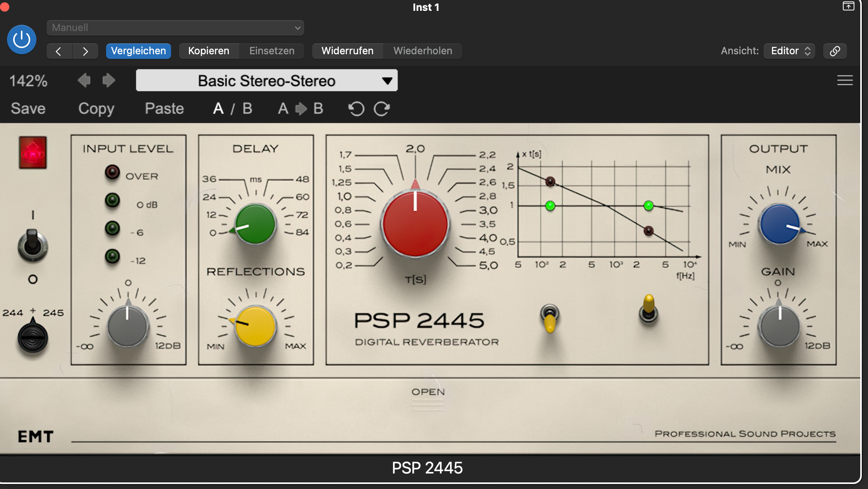Click the large red T[s] reverb time knob
The image size is (868, 489).
415,224
